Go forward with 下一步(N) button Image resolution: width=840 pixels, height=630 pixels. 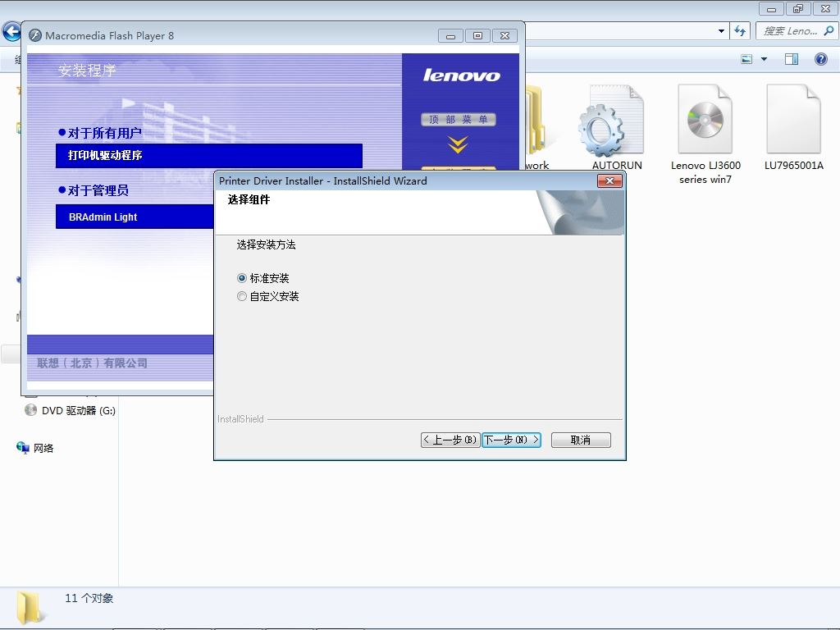tap(511, 440)
